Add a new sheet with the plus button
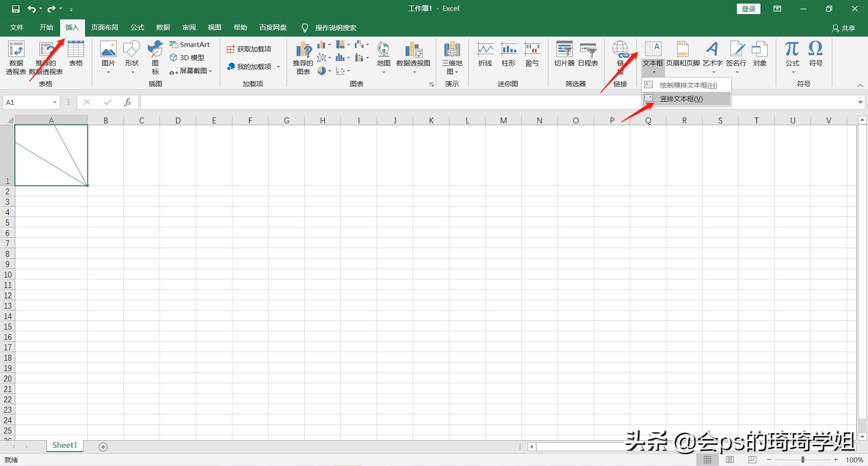The image size is (868, 466). 103,447
